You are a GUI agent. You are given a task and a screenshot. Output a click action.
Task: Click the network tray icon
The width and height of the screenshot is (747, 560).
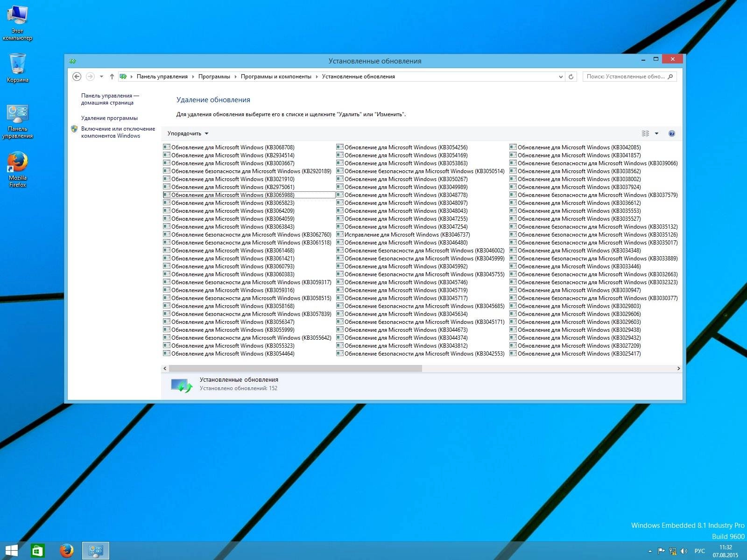[673, 551]
